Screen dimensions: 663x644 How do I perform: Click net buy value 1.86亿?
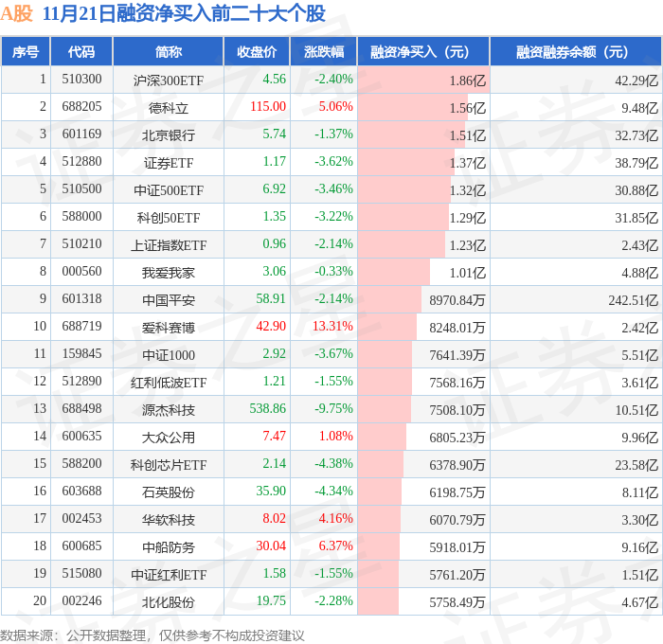click(x=467, y=80)
